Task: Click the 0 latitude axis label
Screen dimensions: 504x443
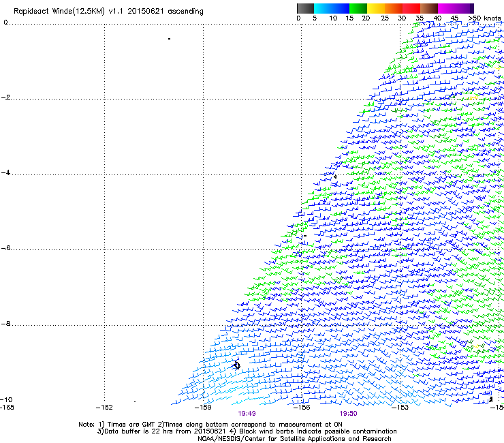Action: (x=5, y=22)
